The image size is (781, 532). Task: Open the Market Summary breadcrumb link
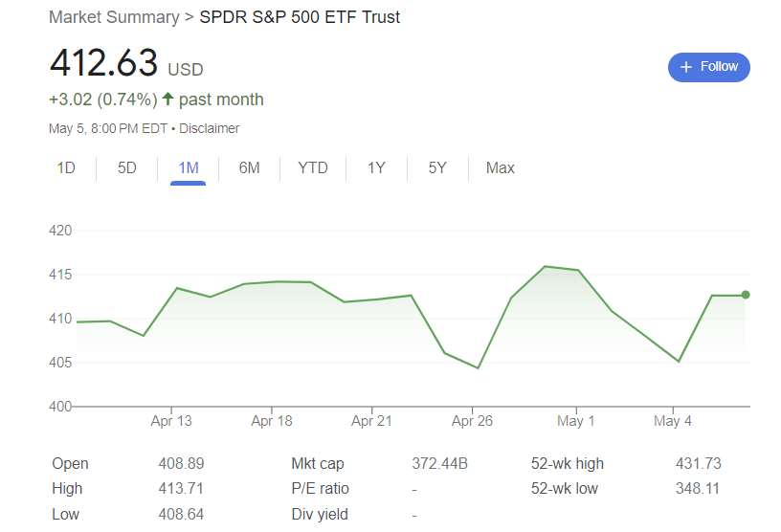pyautogui.click(x=113, y=17)
